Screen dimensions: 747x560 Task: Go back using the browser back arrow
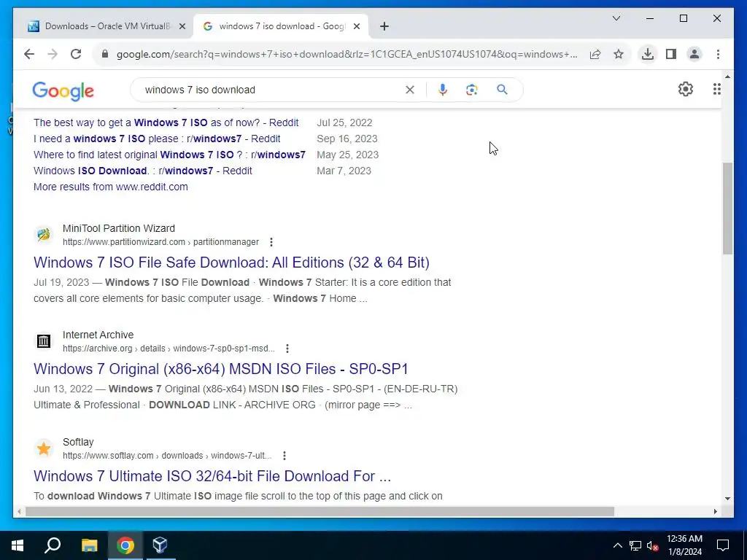pos(29,54)
